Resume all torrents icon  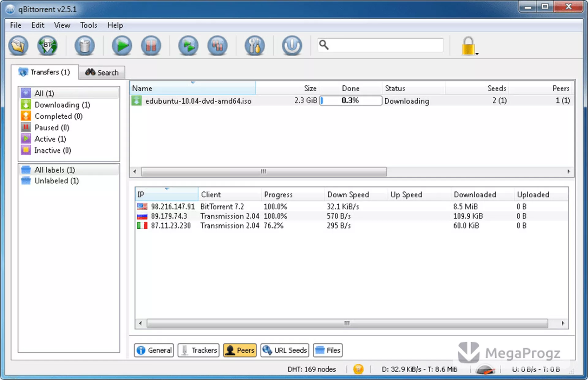coord(188,46)
